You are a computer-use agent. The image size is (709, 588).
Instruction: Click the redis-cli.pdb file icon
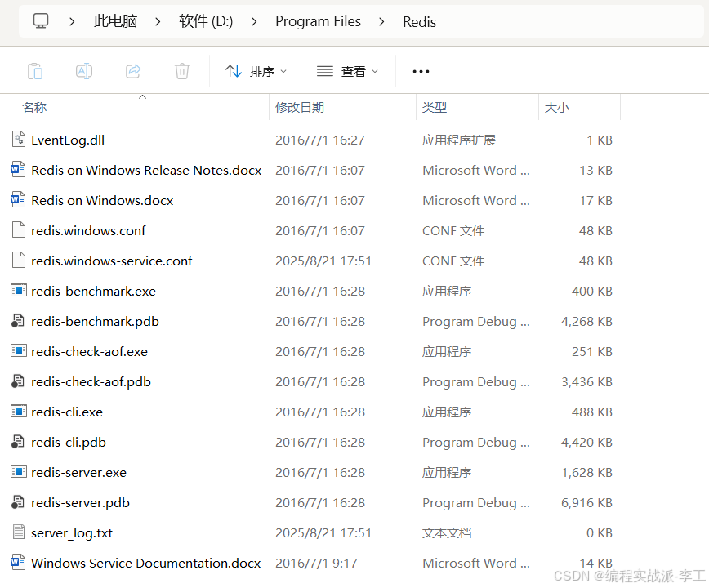(18, 442)
